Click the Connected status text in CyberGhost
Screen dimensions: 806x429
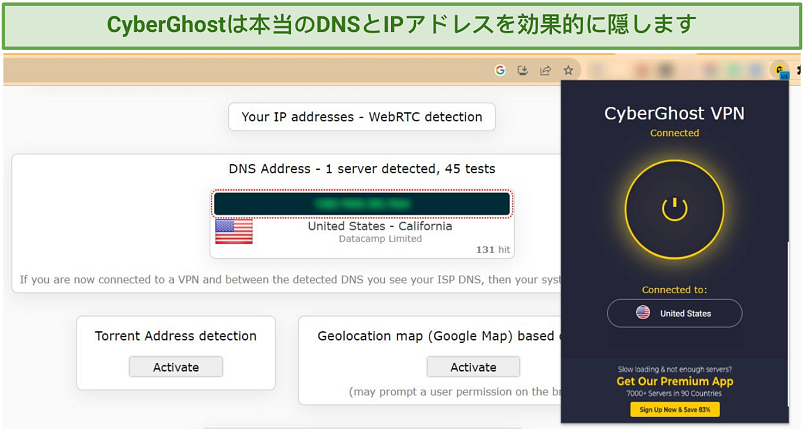pos(674,133)
